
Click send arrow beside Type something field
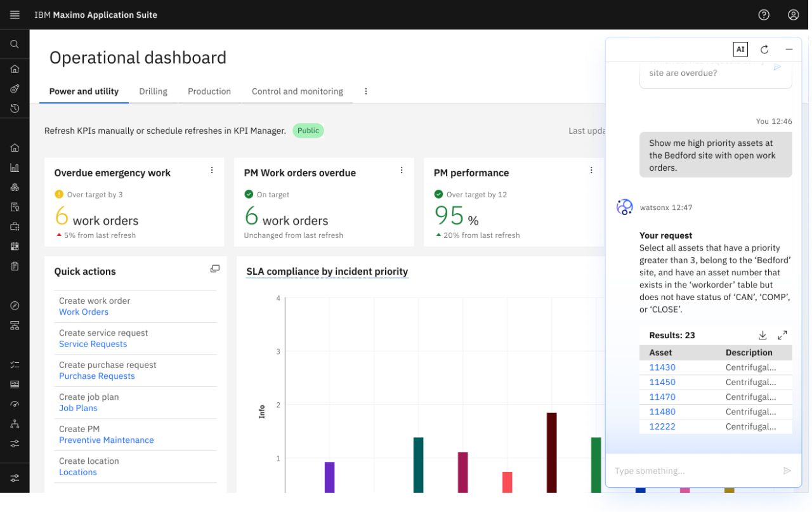tap(787, 471)
